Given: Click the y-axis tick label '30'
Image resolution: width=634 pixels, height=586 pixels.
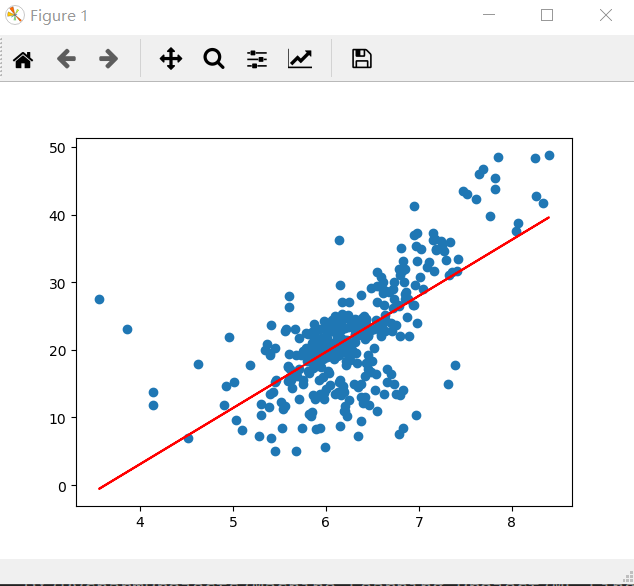Looking at the screenshot, I should (x=57, y=284).
